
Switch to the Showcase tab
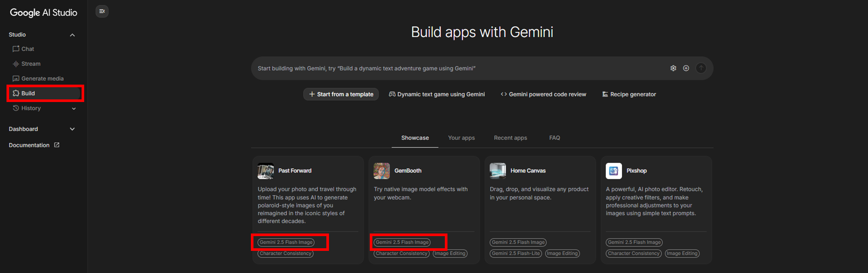tap(415, 138)
